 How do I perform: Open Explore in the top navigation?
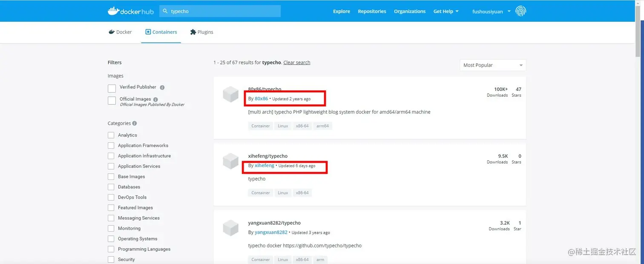342,12
